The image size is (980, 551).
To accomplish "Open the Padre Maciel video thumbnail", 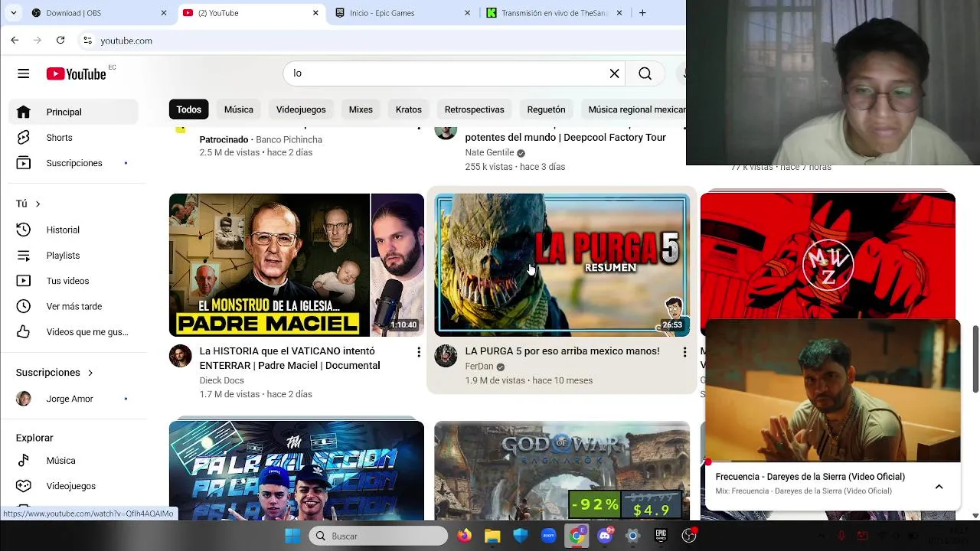I will pyautogui.click(x=296, y=265).
